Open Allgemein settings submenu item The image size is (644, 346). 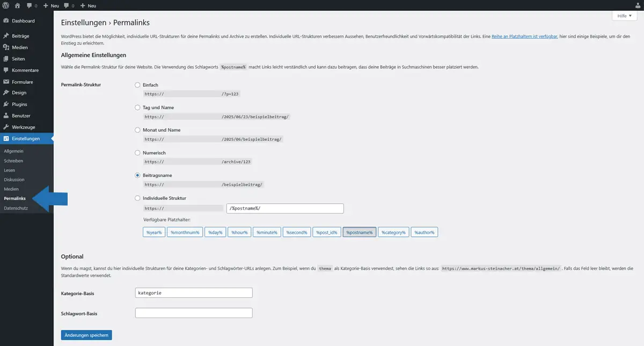(13, 151)
